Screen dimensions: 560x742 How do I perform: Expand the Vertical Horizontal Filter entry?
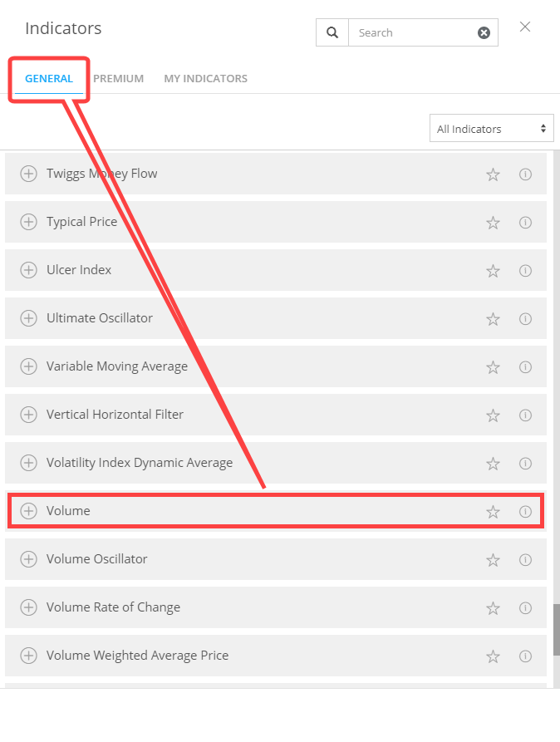29,415
